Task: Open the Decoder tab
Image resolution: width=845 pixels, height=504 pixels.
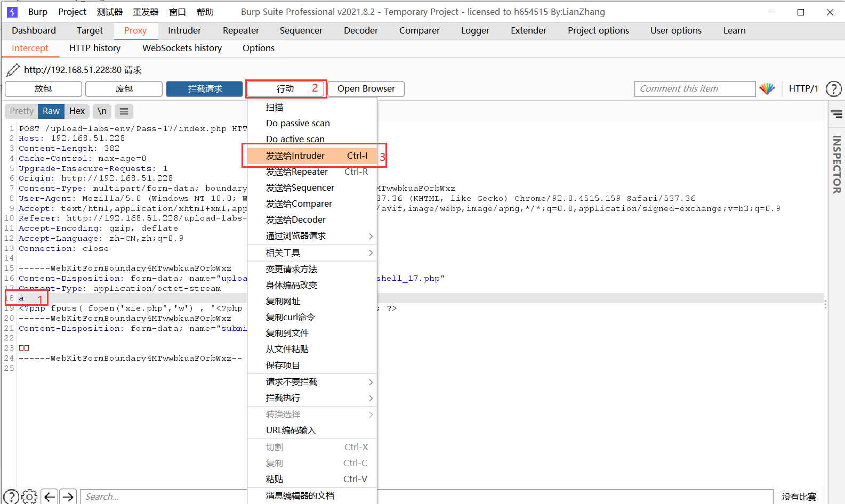Action: [361, 30]
